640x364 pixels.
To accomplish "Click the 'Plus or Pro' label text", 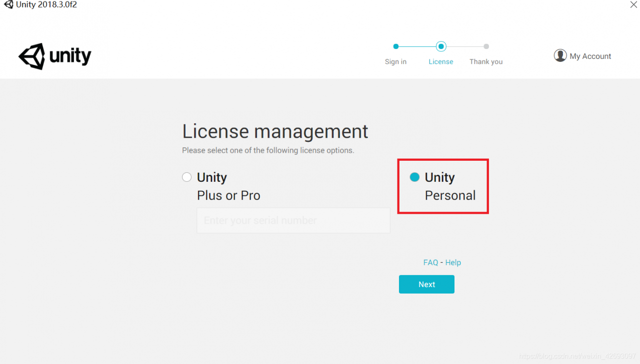I will pyautogui.click(x=228, y=195).
